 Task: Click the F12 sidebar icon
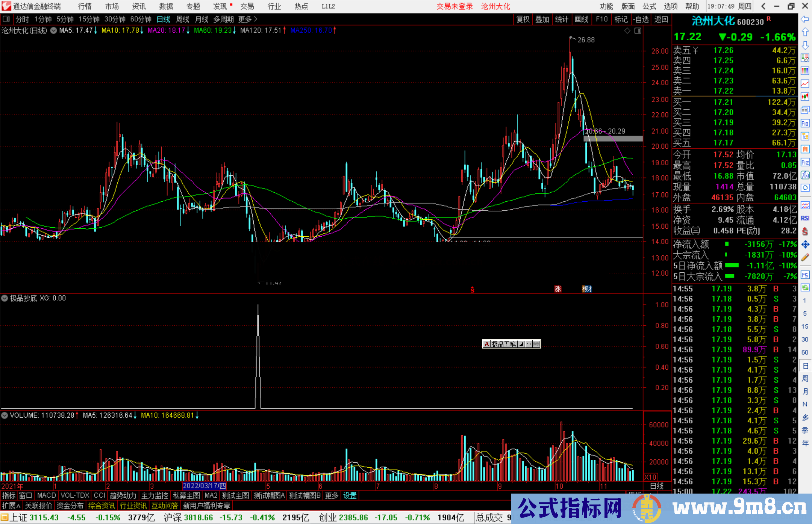coord(805,162)
